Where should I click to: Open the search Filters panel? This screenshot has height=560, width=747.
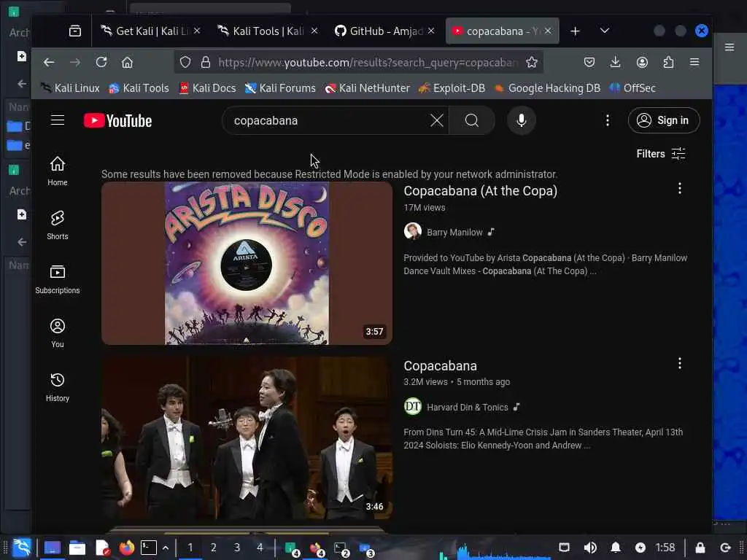[661, 154]
